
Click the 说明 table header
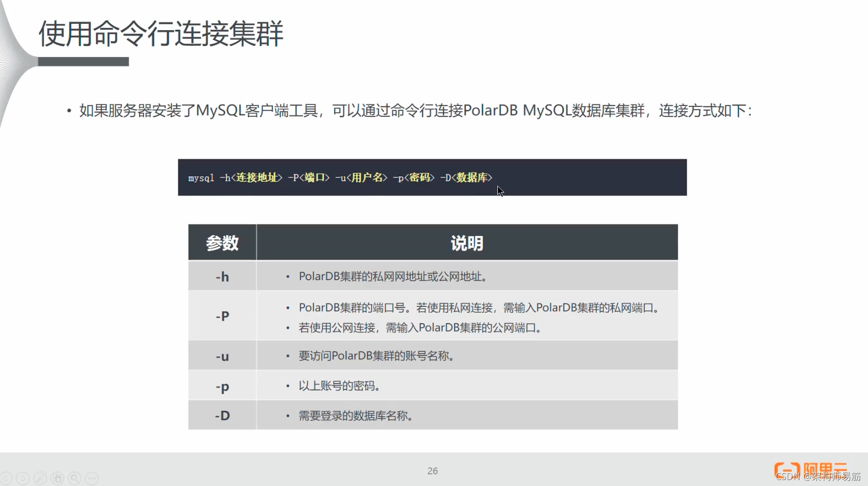(467, 243)
